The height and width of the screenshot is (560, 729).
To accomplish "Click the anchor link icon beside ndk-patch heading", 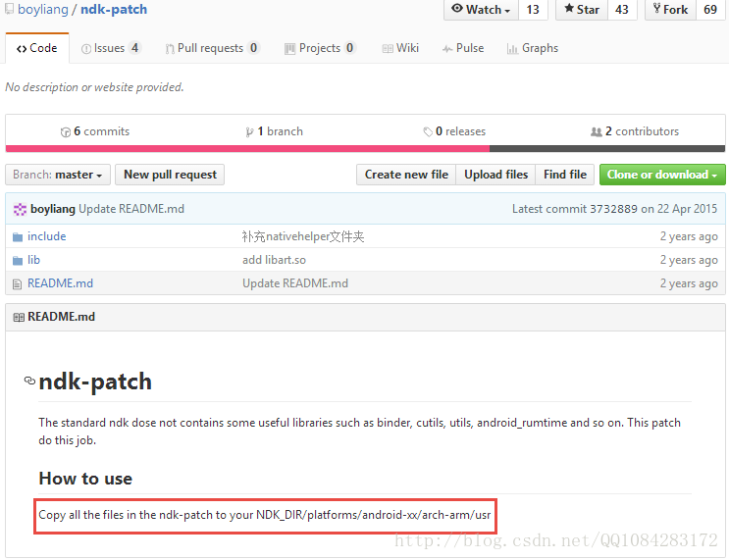I will pos(29,381).
